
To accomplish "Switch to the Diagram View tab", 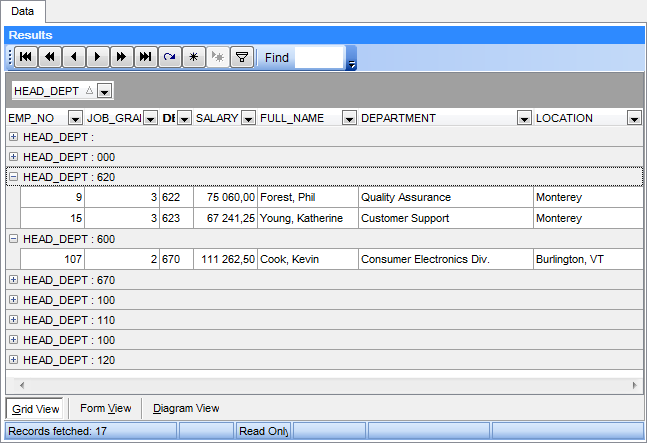I will [x=186, y=408].
